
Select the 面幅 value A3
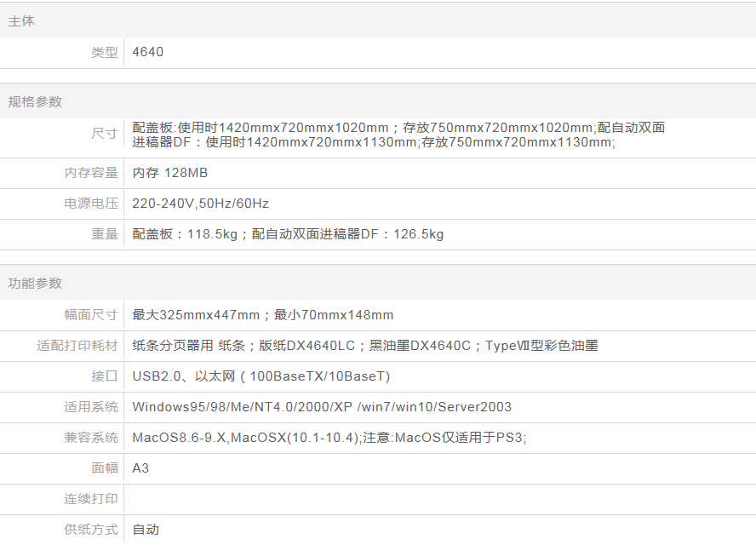[140, 468]
